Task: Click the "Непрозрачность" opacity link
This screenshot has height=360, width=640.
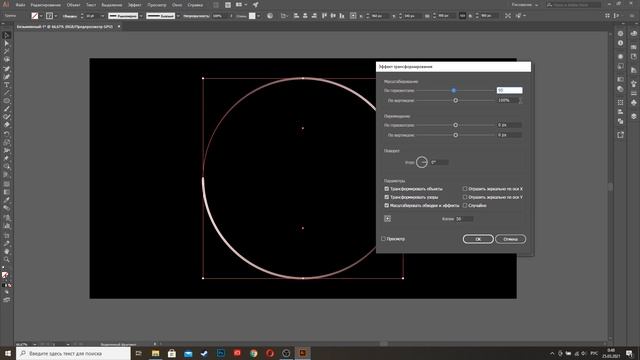Action: pos(196,16)
